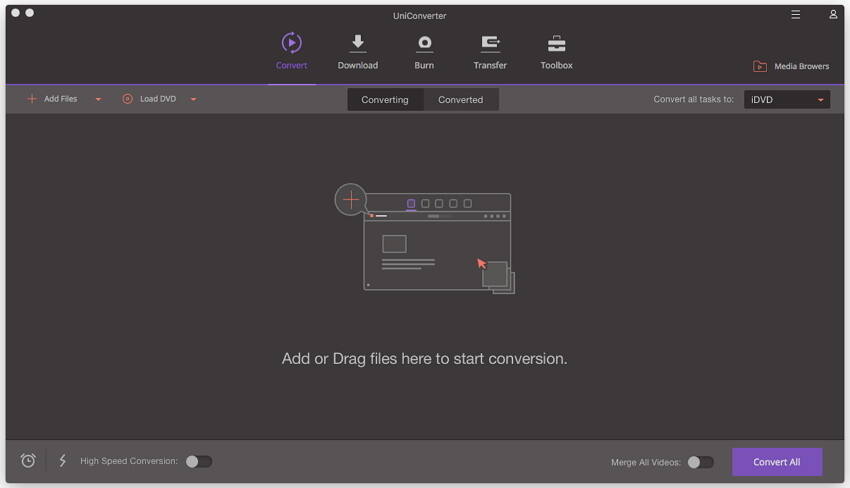The width and height of the screenshot is (850, 488).
Task: Click the Load DVD button label
Action: [x=158, y=99]
